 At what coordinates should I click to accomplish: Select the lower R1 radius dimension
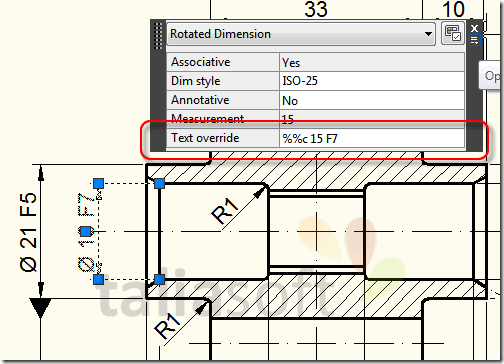[168, 326]
